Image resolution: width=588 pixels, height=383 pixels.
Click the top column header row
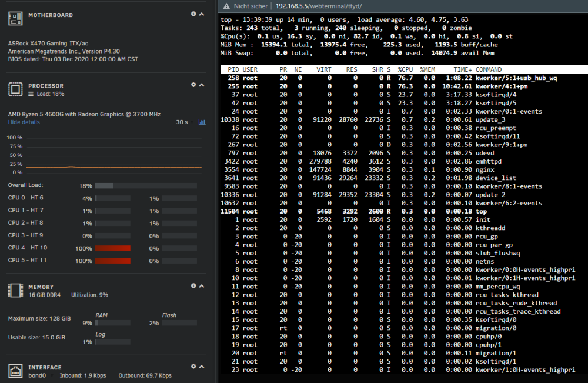[404, 69]
